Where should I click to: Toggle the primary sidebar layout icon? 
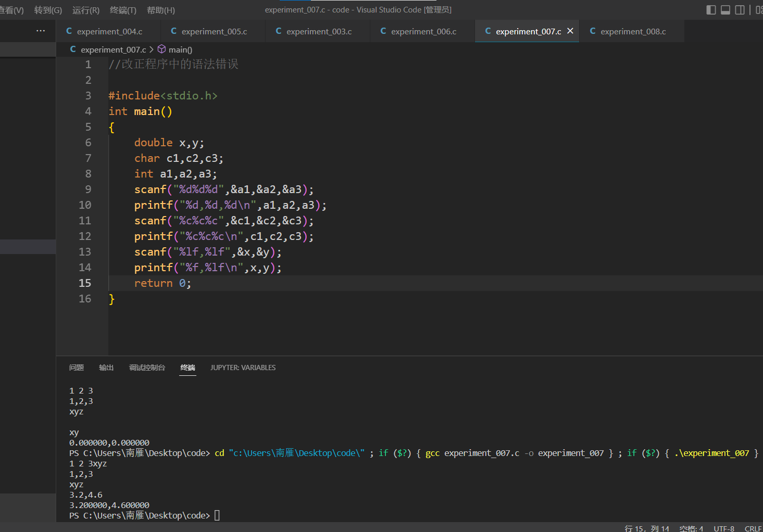711,10
